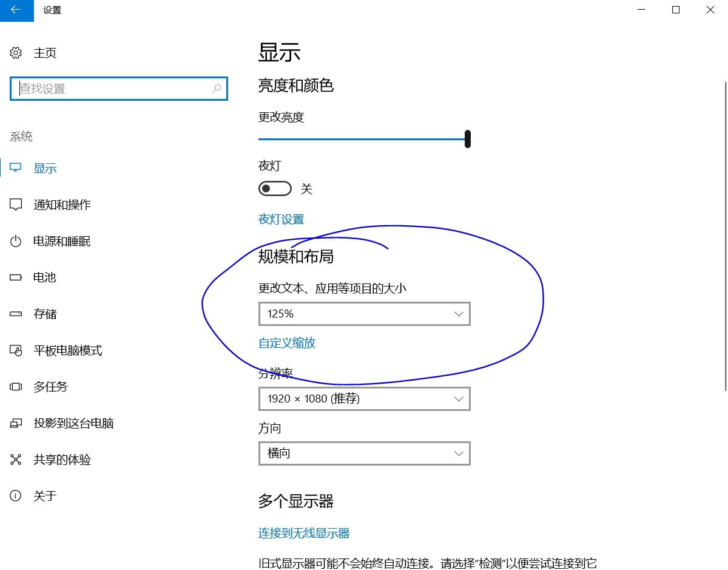This screenshot has width=728, height=570.
Task: Toggle the 夜灯 switch on
Action: 275,188
